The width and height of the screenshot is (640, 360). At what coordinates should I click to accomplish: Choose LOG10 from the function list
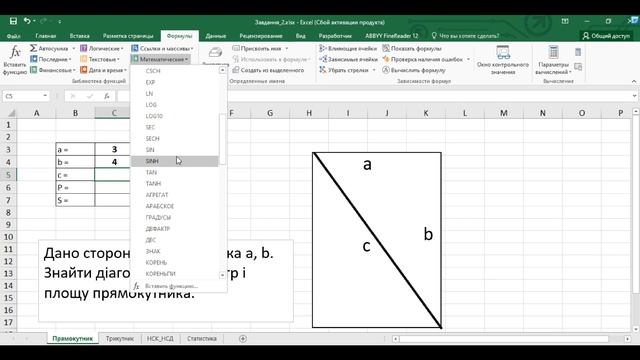tap(175, 116)
